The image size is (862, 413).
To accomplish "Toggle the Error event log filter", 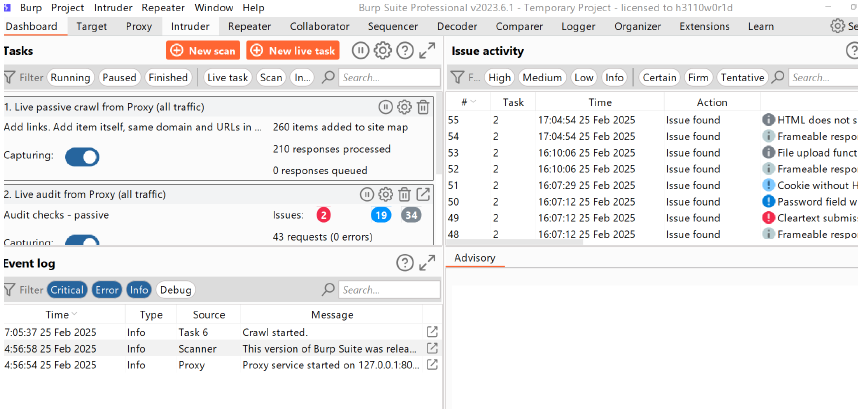I will 107,290.
